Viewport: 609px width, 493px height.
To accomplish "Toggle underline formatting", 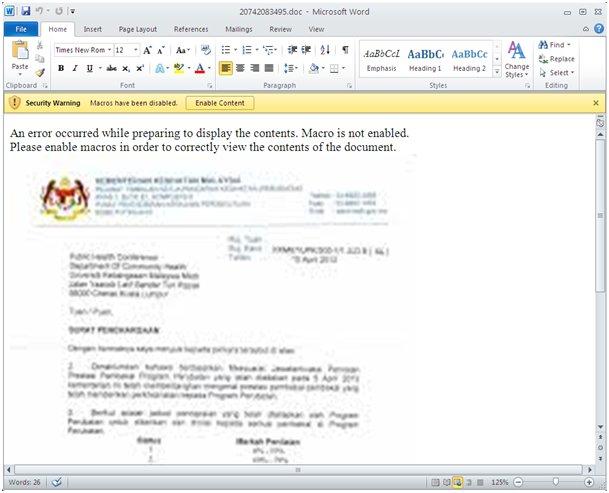I will (x=88, y=69).
